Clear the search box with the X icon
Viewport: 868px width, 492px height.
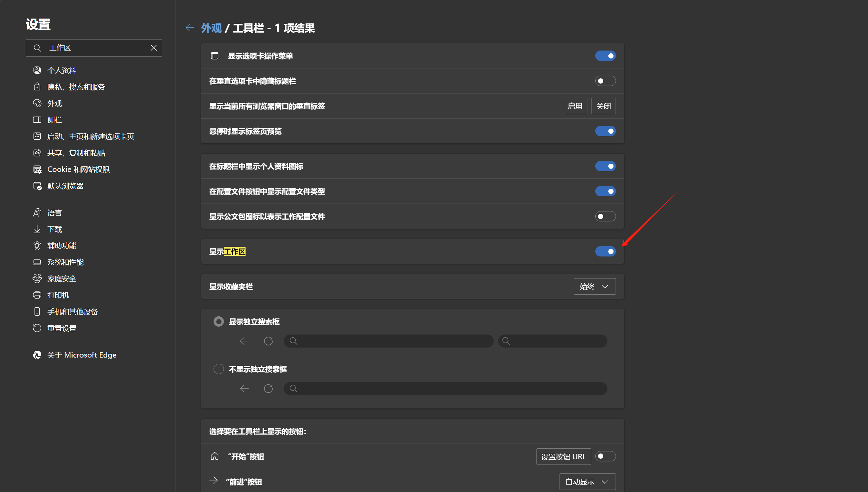(154, 48)
